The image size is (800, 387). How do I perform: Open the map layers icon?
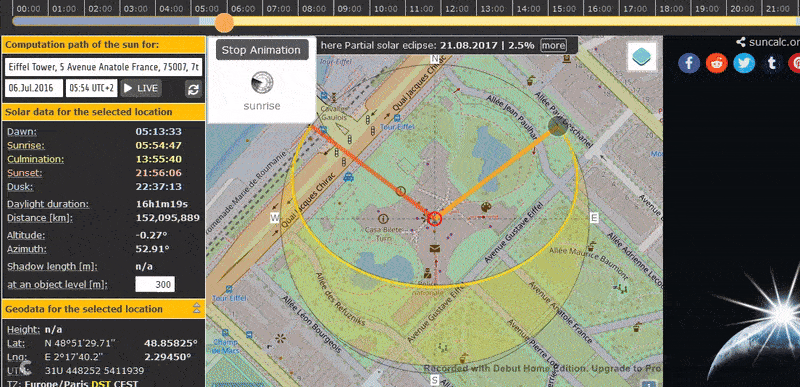click(x=642, y=56)
